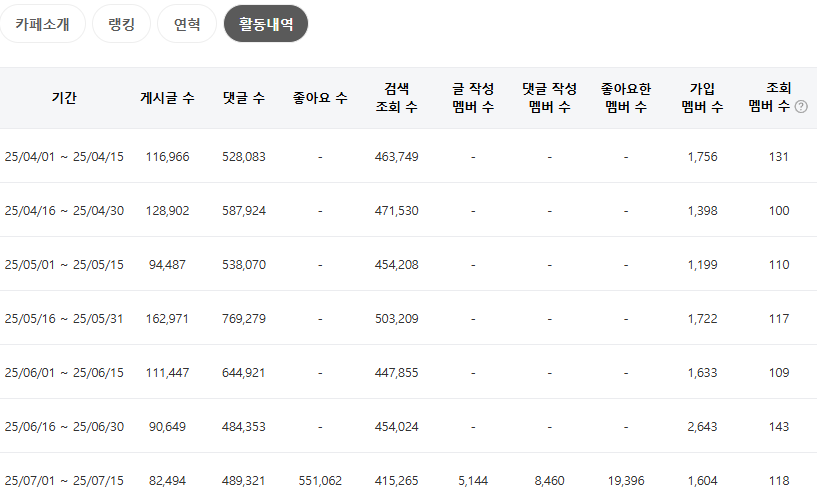The width and height of the screenshot is (819, 501).
Task: Click the 2,643 joined members value
Action: (702, 427)
